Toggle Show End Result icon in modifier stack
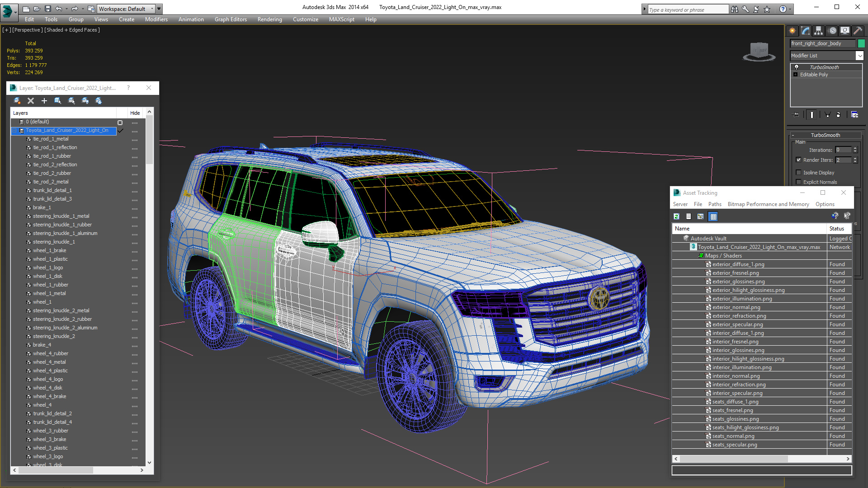868x488 pixels. (812, 115)
